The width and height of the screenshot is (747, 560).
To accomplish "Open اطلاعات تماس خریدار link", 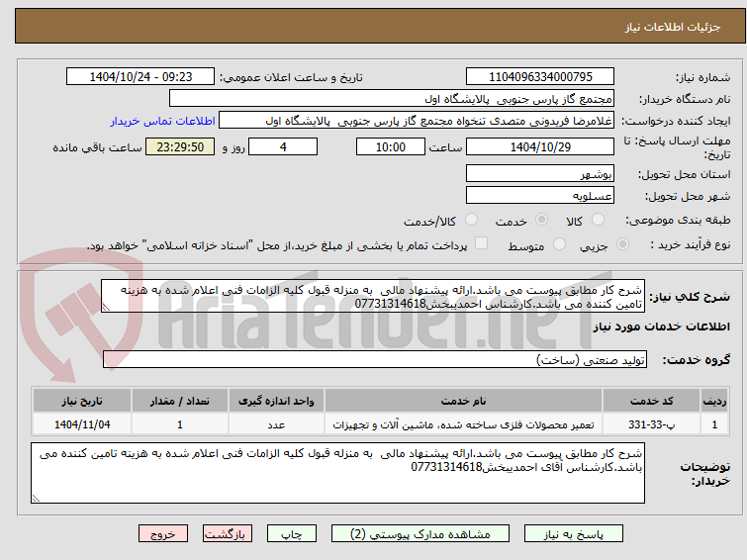I will (163, 121).
